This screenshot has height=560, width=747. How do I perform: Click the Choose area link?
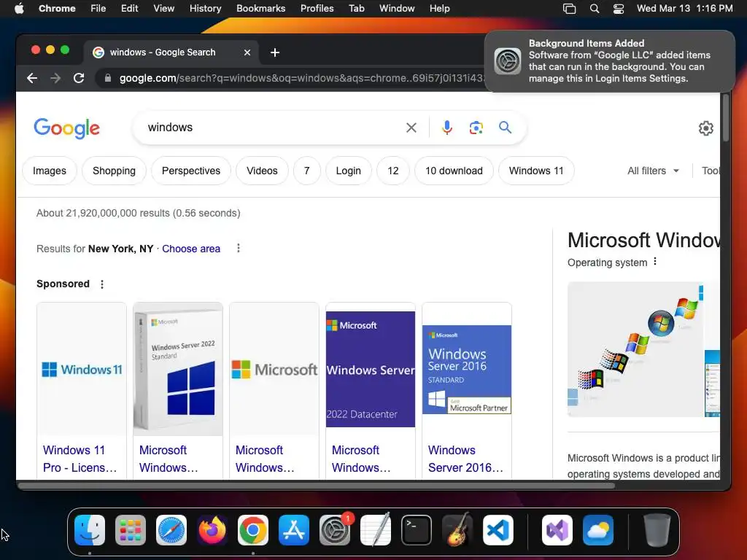(x=191, y=249)
